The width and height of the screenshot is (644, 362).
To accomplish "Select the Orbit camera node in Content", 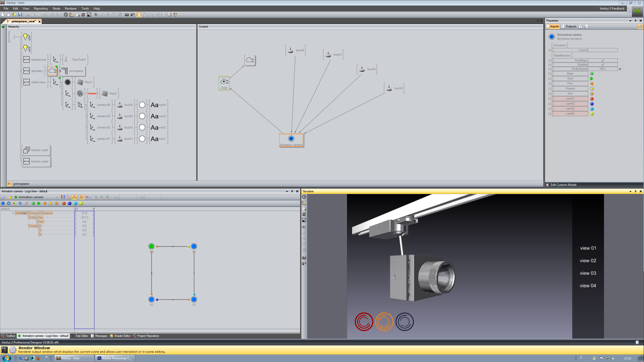I will (x=224, y=81).
